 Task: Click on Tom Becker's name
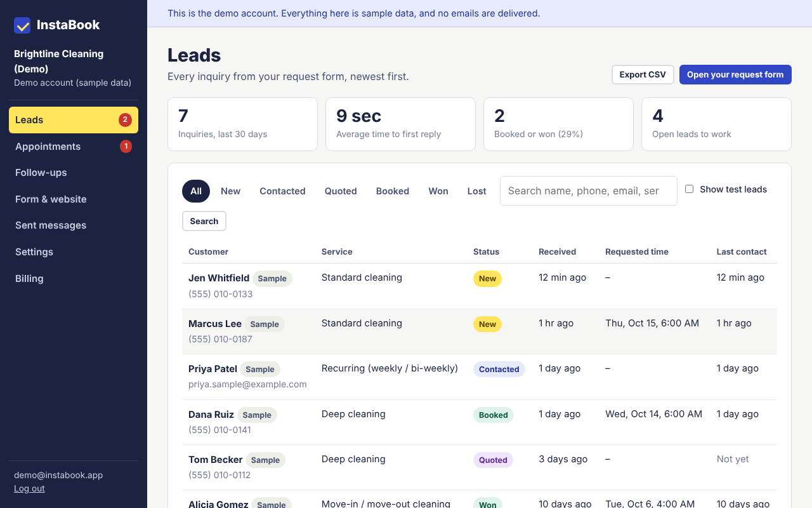point(216,460)
